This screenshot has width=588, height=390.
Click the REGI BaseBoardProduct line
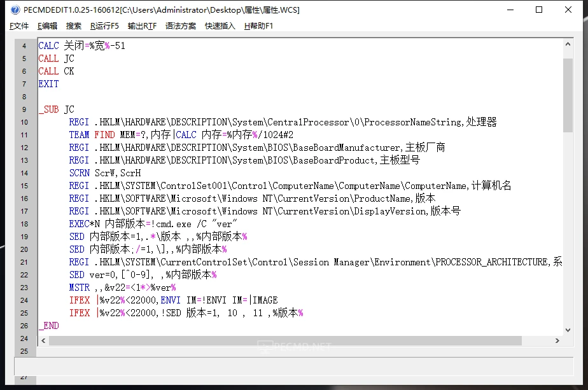click(x=244, y=160)
